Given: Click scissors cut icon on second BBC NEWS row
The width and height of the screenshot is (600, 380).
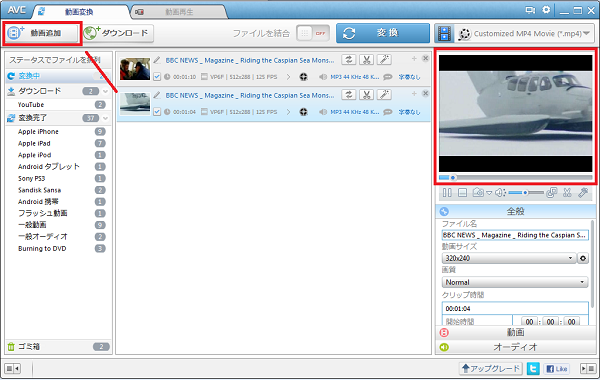Looking at the screenshot, I should [x=366, y=95].
